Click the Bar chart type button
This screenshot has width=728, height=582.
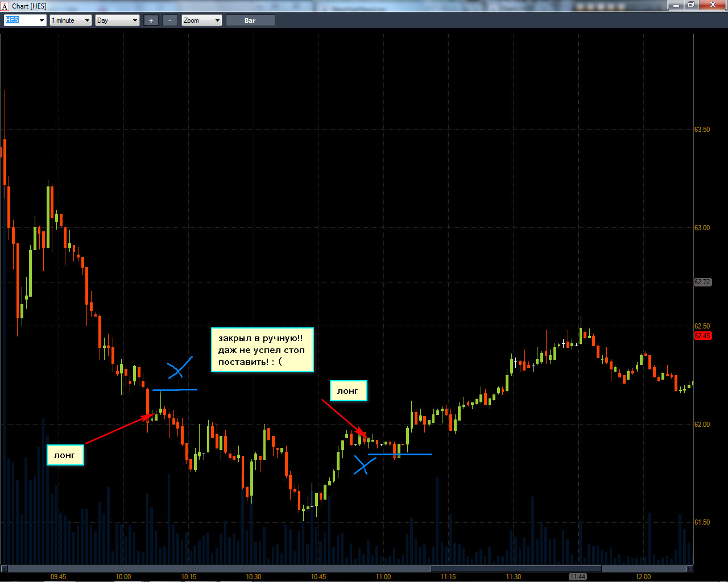[250, 20]
